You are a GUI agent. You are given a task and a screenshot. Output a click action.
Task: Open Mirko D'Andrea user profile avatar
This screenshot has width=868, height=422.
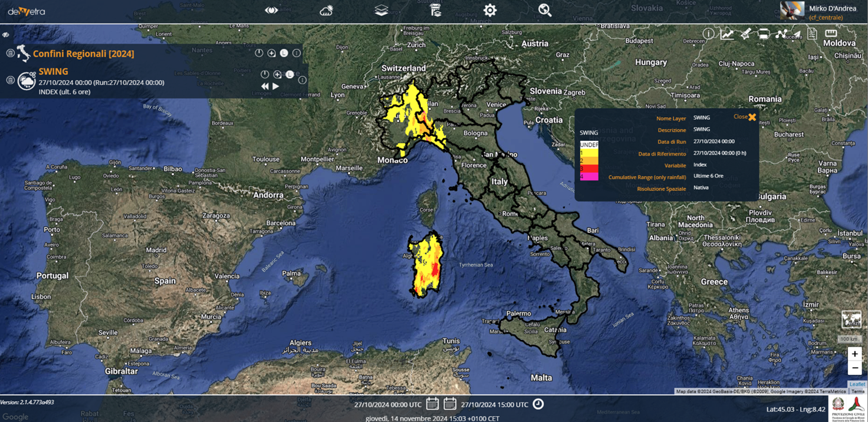[792, 11]
